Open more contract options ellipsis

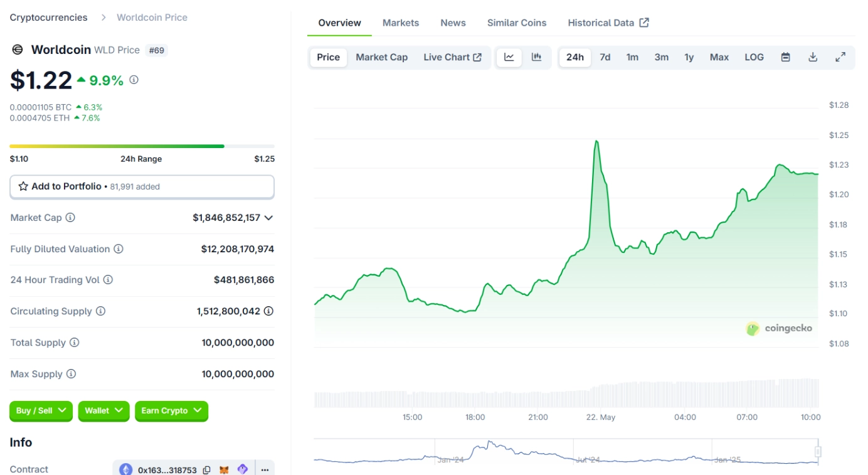265,469
